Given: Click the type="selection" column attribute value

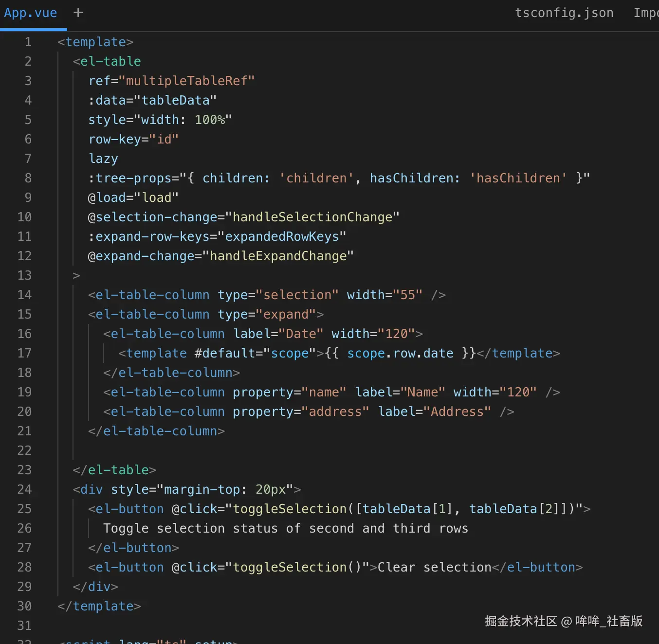Looking at the screenshot, I should [297, 295].
